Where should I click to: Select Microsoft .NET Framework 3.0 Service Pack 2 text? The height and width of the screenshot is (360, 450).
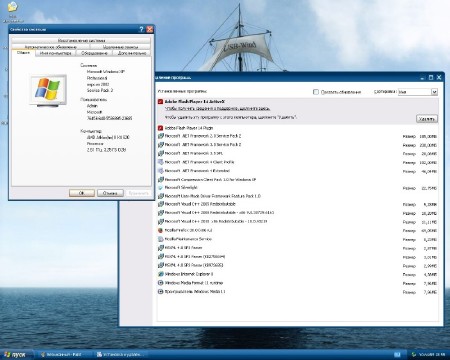click(203, 145)
